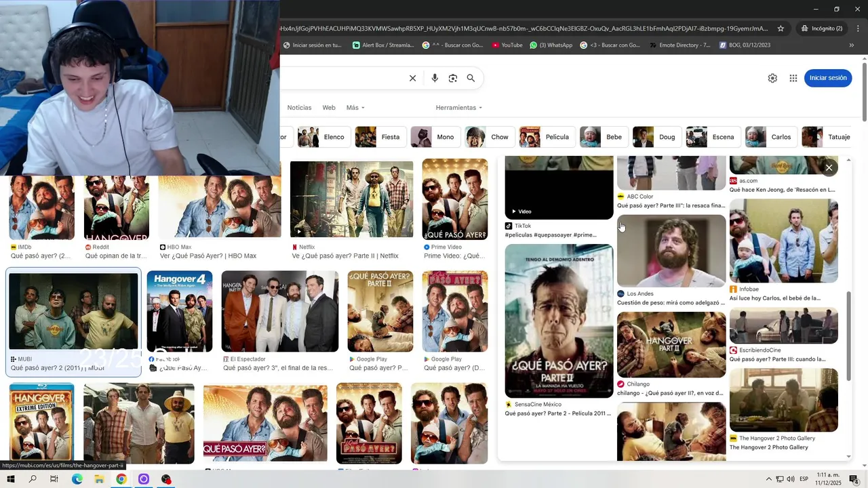The image size is (868, 488).
Task: Open the Prime Video poster thumbnail
Action: point(455,199)
